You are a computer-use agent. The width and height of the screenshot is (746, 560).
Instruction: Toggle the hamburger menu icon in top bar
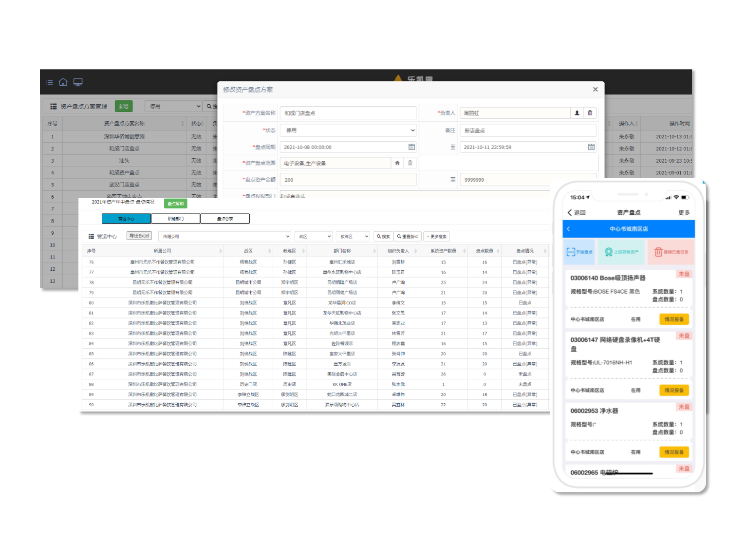click(50, 82)
